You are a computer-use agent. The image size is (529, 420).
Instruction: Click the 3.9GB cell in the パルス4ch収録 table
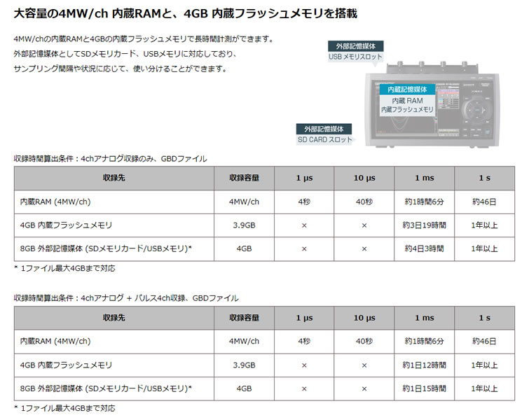click(244, 365)
